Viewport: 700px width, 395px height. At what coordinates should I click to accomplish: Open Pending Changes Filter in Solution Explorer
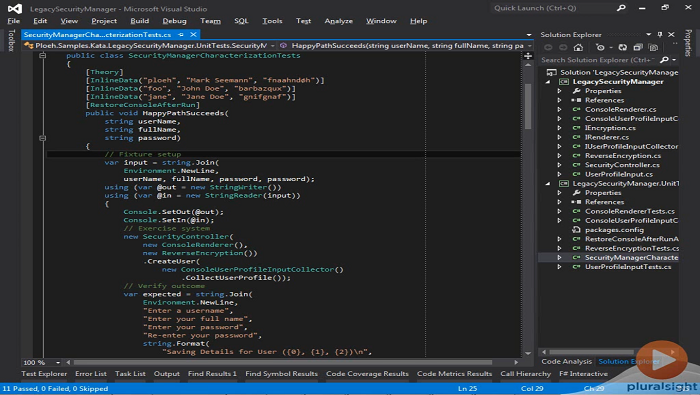(601, 47)
